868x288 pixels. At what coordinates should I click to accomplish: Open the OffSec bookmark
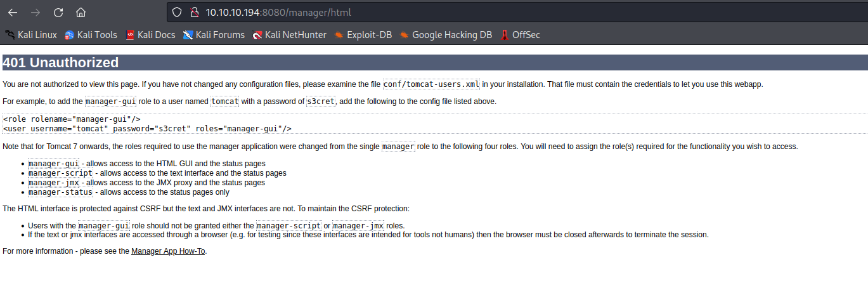tap(520, 35)
